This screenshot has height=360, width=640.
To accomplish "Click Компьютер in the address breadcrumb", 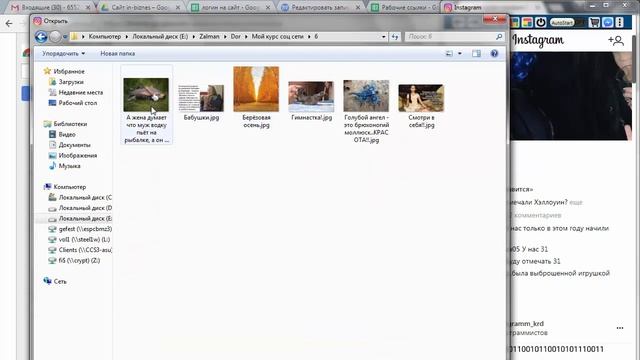I will (x=105, y=36).
